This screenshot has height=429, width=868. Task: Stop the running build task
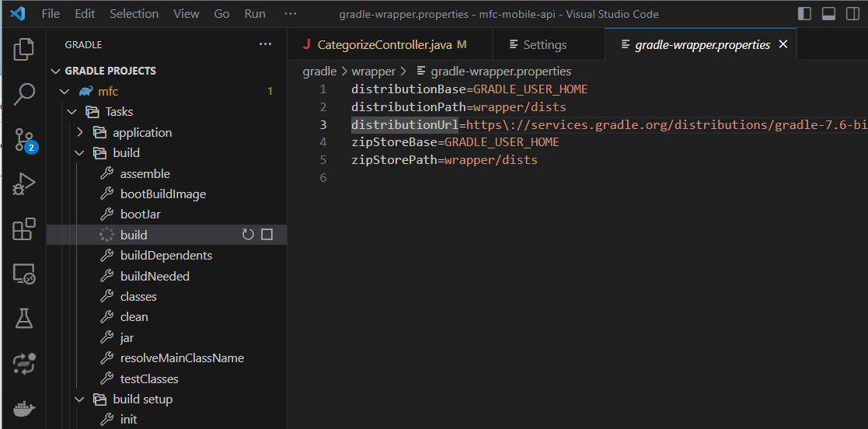[267, 235]
